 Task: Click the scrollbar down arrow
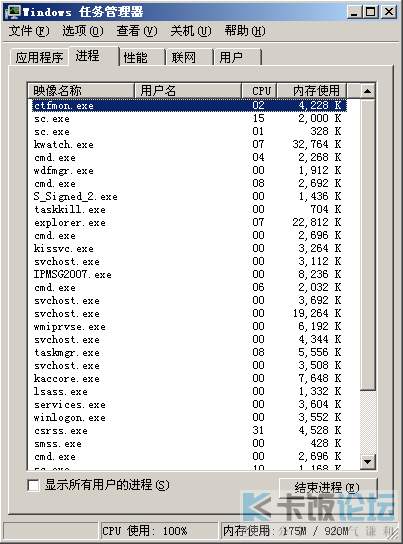click(368, 462)
